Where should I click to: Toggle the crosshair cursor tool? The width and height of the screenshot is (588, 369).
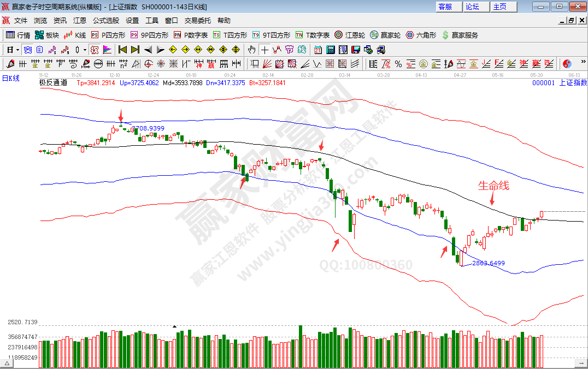pyautogui.click(x=264, y=50)
